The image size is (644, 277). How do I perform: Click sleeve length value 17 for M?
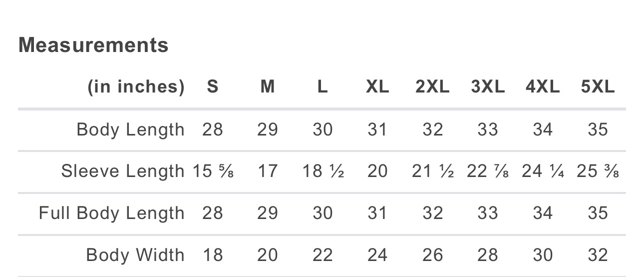click(268, 171)
